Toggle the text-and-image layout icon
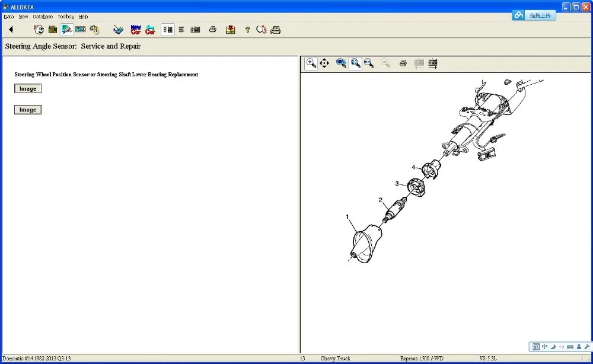Screen dimensions: 593x364 point(168,30)
